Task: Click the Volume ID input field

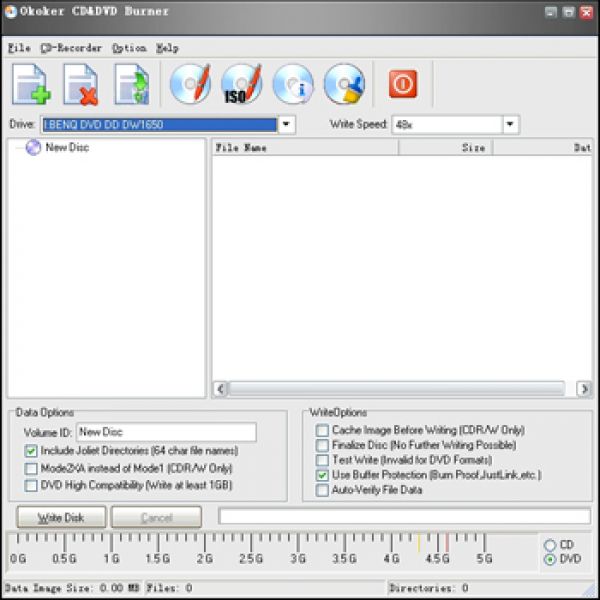Action: tap(166, 432)
